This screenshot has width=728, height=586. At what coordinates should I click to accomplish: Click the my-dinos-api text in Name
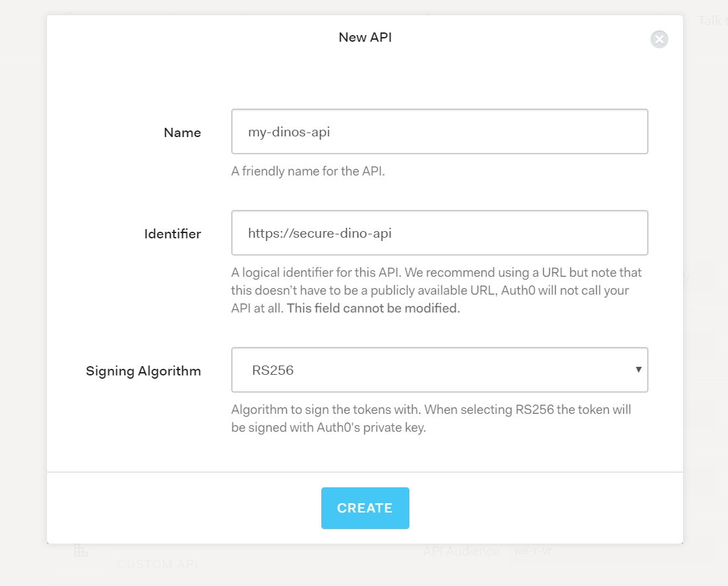click(289, 132)
